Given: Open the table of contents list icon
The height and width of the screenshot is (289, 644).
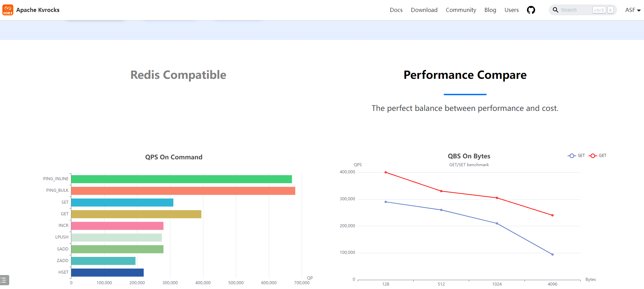Looking at the screenshot, I should click(x=4, y=280).
